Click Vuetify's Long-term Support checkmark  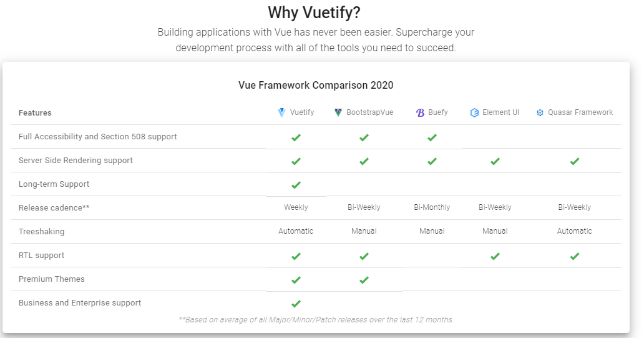[x=296, y=184]
